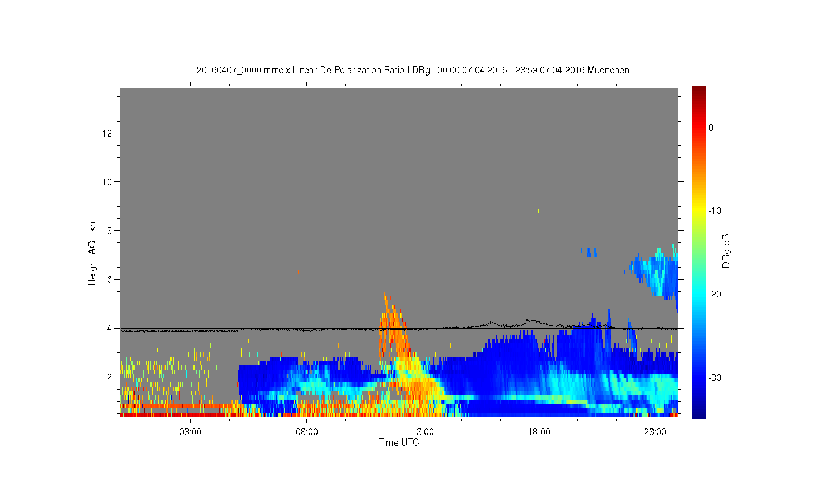Click the colorbar tick label 0

point(711,128)
